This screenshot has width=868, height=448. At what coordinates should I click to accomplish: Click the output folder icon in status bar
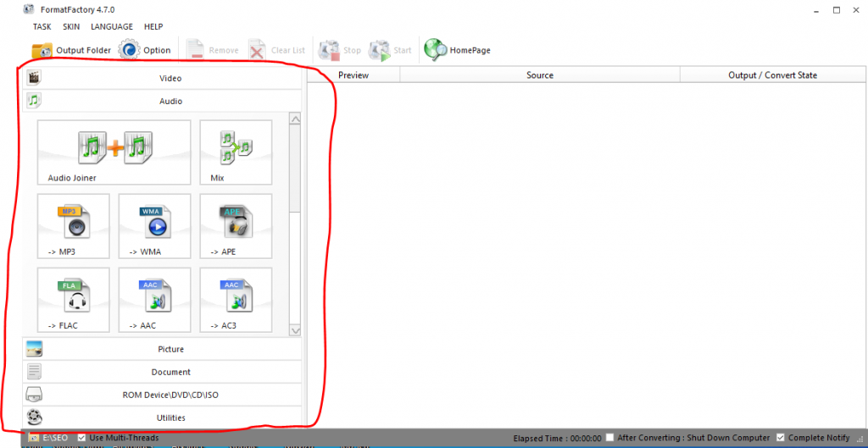pyautogui.click(x=34, y=438)
